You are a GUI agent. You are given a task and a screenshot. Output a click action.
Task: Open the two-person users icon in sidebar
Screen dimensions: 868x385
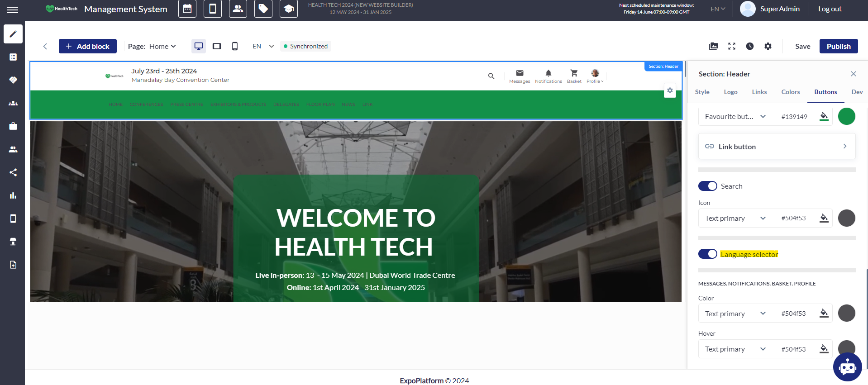pyautogui.click(x=13, y=149)
